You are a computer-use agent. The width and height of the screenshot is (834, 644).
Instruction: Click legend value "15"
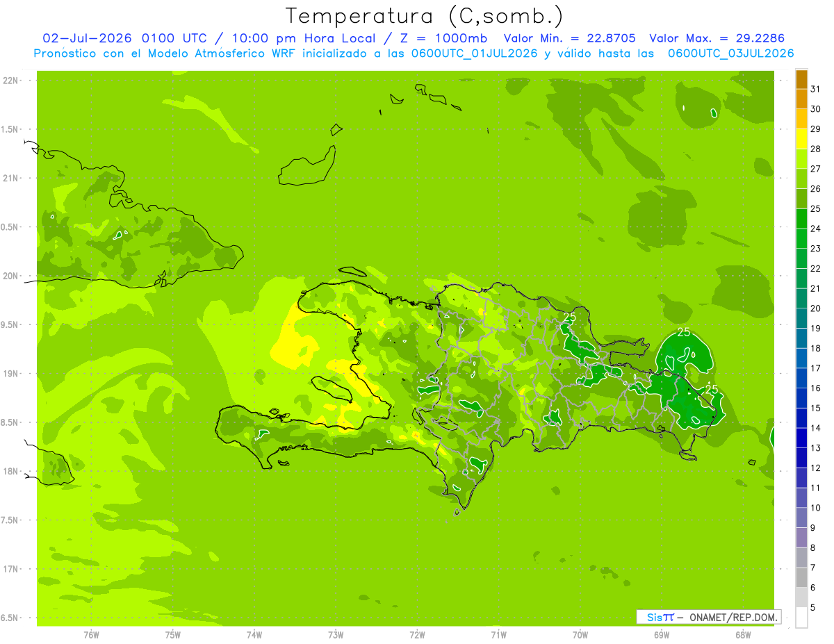pos(816,408)
